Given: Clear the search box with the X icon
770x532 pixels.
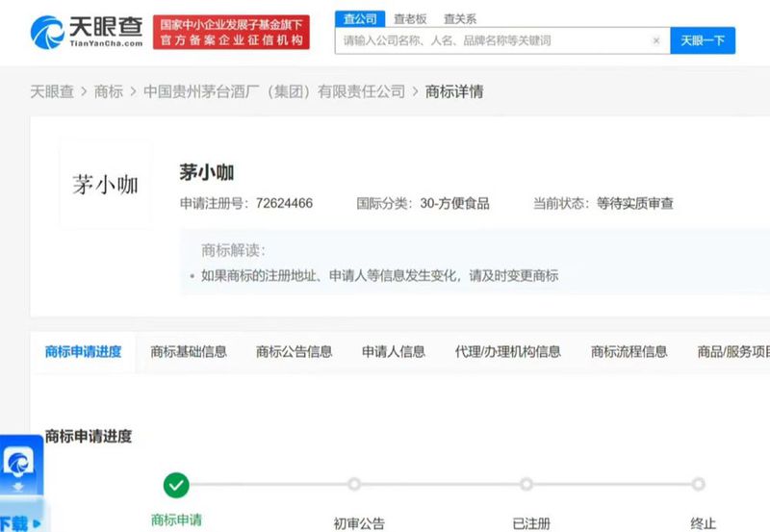Looking at the screenshot, I should point(656,40).
